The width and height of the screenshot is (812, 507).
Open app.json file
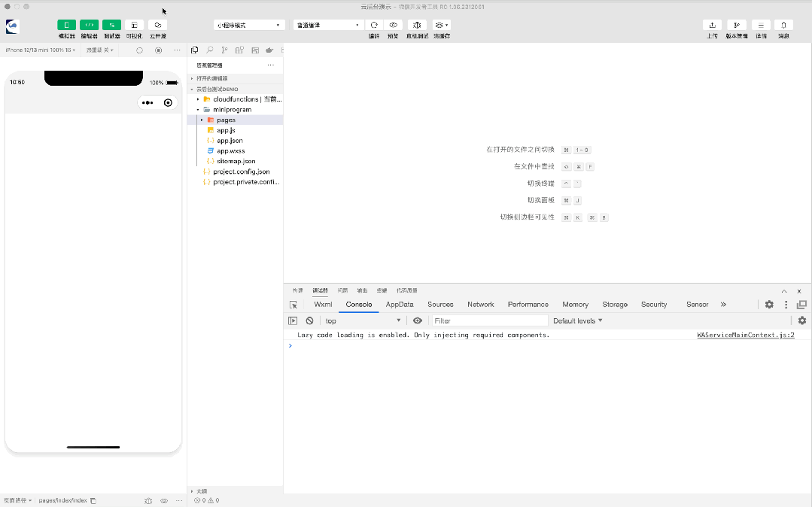point(235,141)
